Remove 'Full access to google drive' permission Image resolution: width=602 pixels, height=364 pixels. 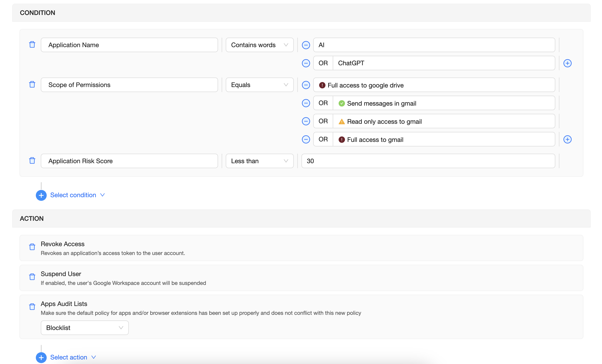[x=306, y=85]
